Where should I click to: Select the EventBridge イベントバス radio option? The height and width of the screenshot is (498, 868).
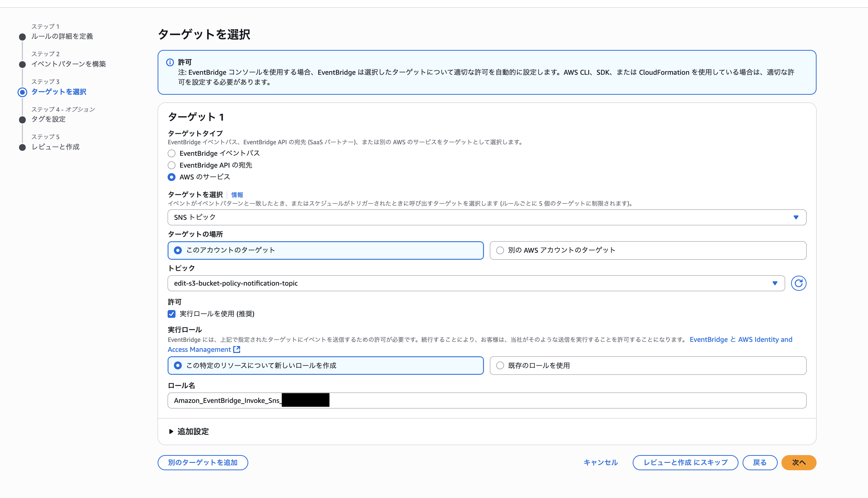click(172, 154)
